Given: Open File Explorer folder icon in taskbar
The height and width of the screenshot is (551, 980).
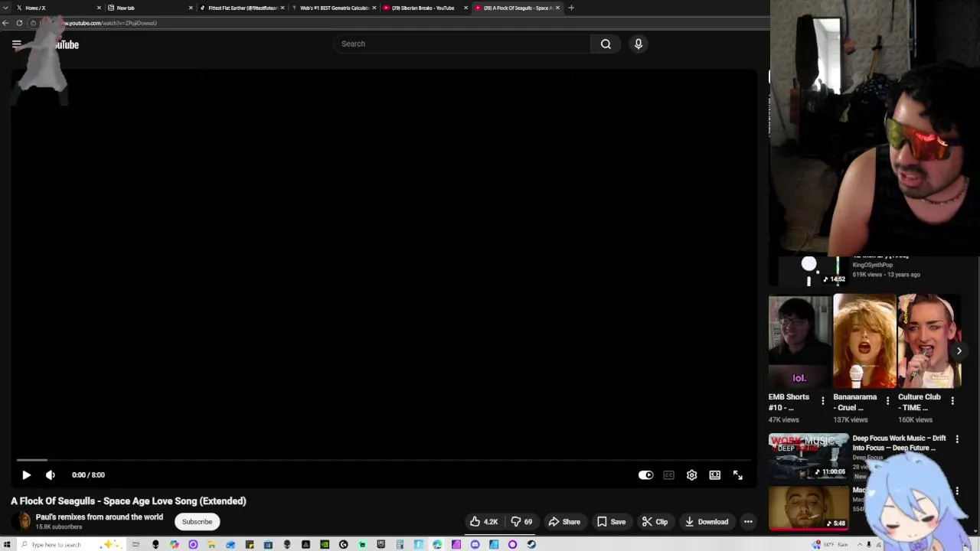Looking at the screenshot, I should tap(211, 544).
